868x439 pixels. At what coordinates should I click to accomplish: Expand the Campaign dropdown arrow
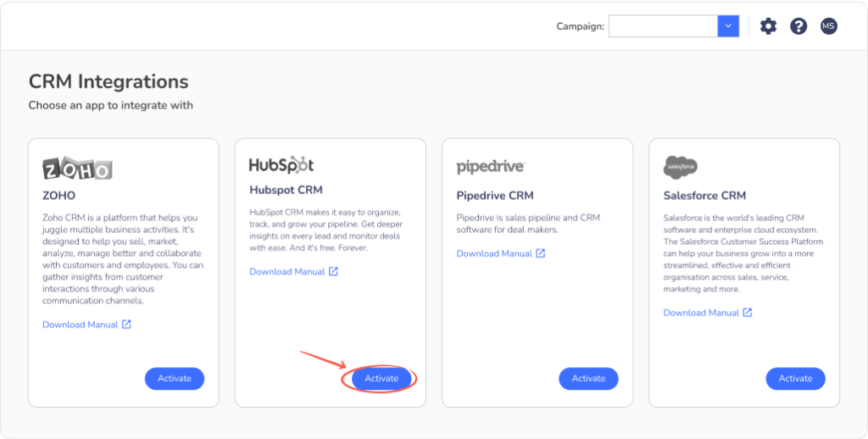[x=728, y=26]
